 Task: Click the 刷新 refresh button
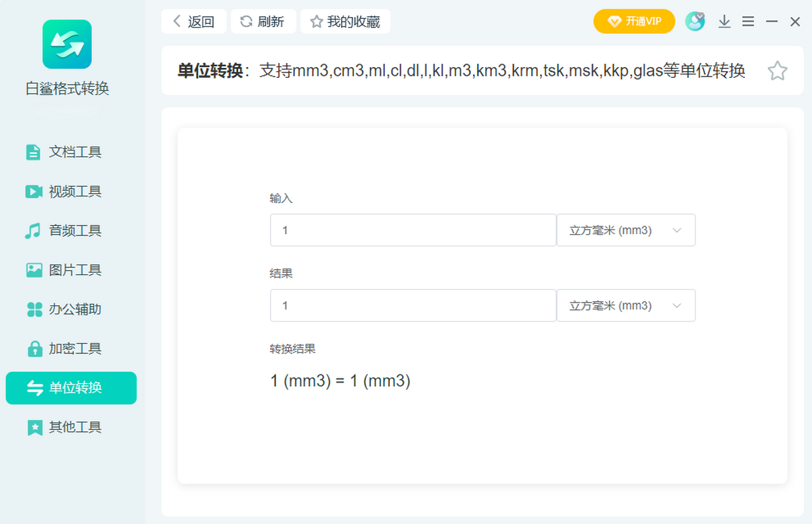[263, 22]
